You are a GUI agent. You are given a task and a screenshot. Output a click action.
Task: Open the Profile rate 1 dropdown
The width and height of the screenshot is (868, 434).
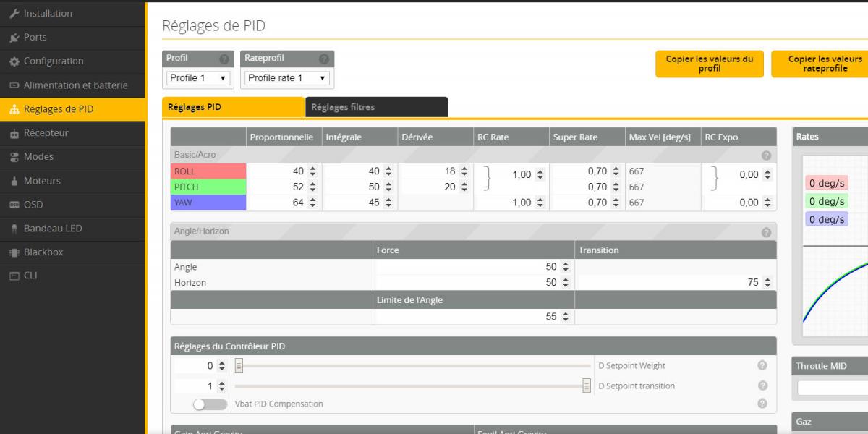(287, 78)
